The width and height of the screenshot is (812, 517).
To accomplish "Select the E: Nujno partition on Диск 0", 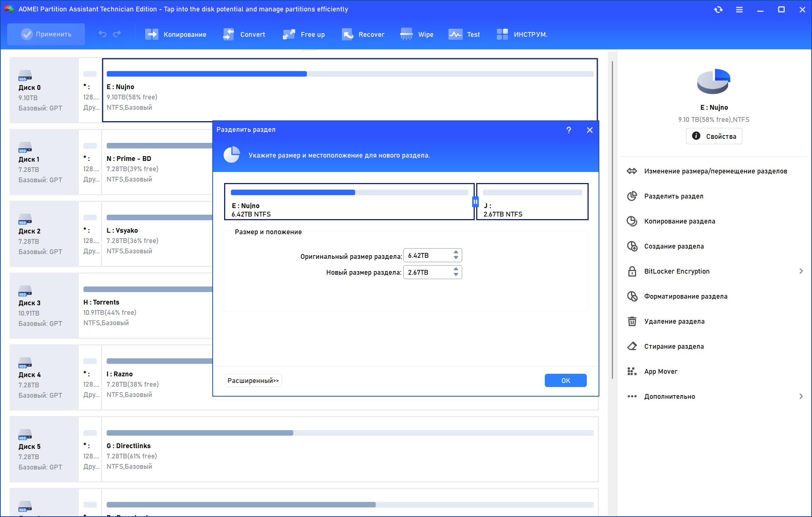I will [350, 90].
